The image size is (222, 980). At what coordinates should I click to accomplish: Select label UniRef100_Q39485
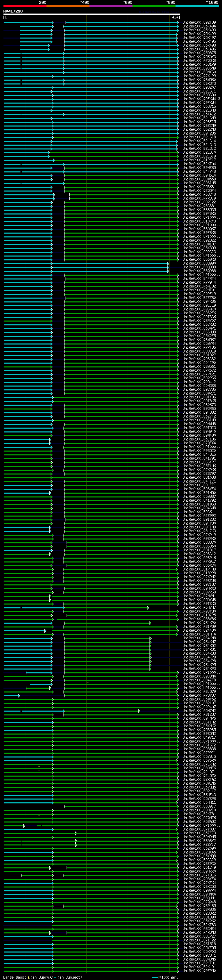pyautogui.click(x=199, y=906)
